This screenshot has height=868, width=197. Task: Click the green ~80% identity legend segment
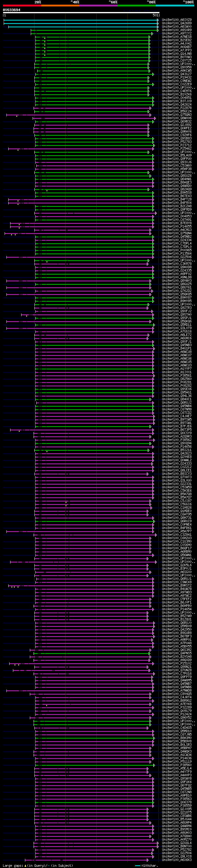[x=137, y=6]
